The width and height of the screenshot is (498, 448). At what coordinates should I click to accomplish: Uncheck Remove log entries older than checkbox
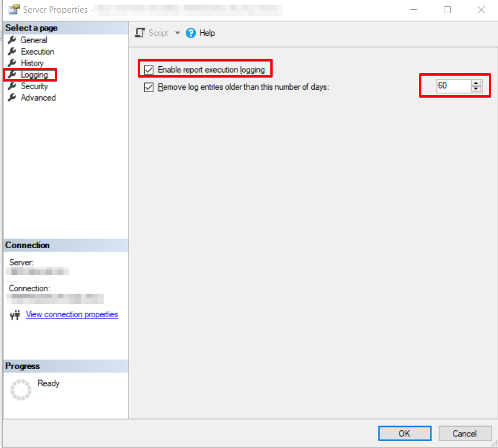149,88
